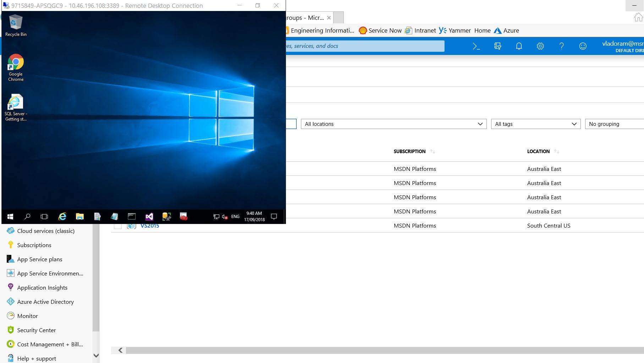
Task: Select the first Australia East location cell
Action: [x=544, y=169]
